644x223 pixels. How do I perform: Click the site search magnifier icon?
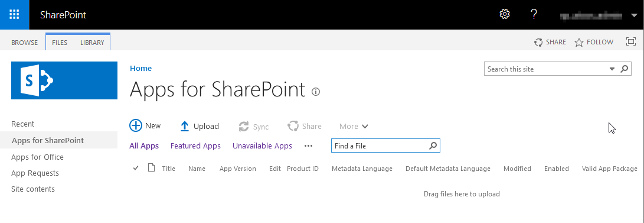(624, 69)
